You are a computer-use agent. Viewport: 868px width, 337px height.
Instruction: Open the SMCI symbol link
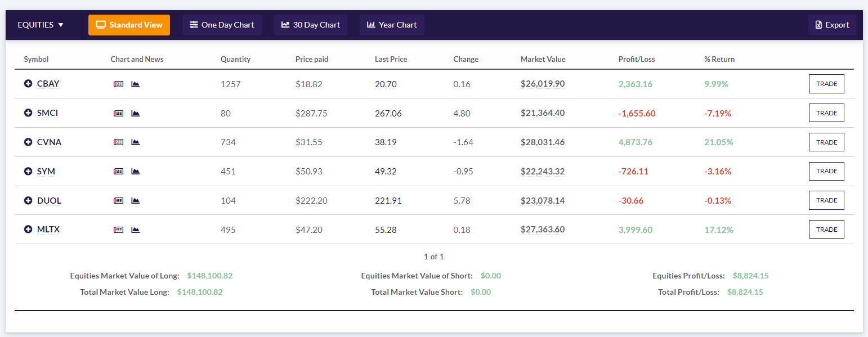47,113
